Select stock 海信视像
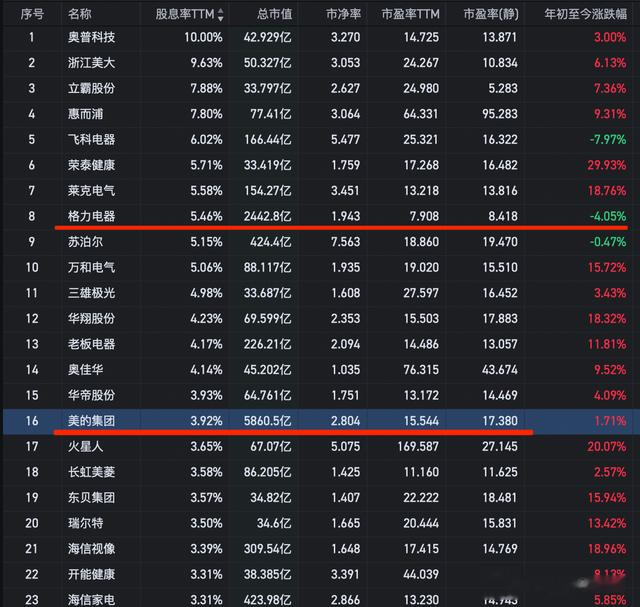Image resolution: width=640 pixels, height=607 pixels. (x=91, y=549)
